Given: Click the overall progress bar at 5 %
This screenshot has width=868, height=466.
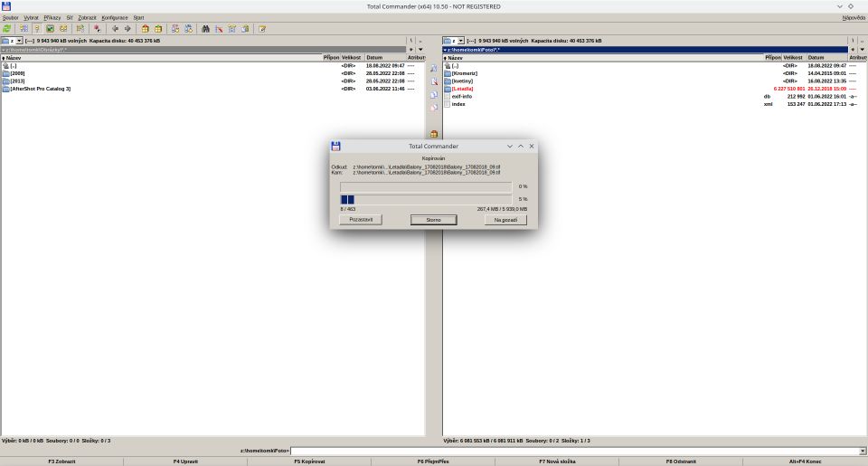Looking at the screenshot, I should pos(426,199).
